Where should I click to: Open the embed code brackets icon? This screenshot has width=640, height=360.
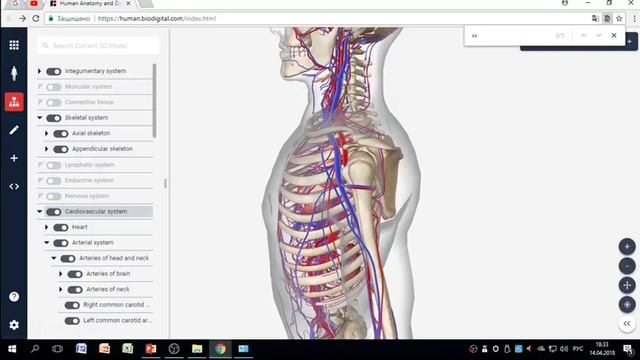pos(14,187)
